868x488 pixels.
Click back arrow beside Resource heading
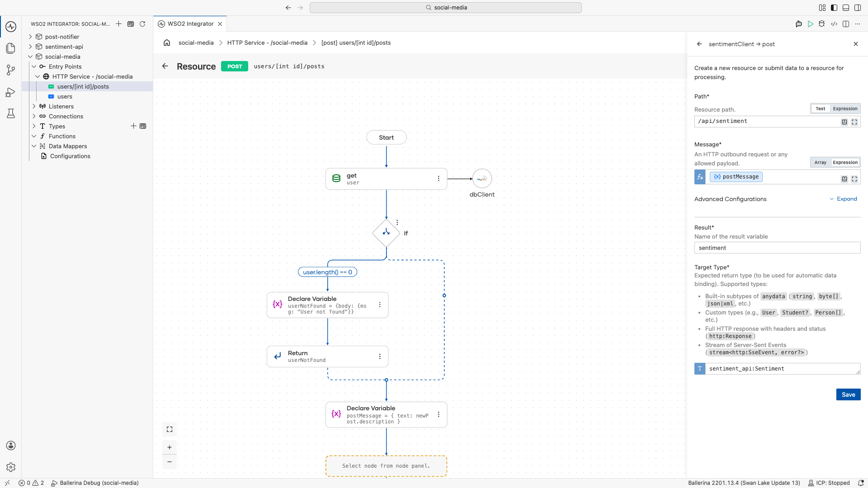tap(165, 66)
